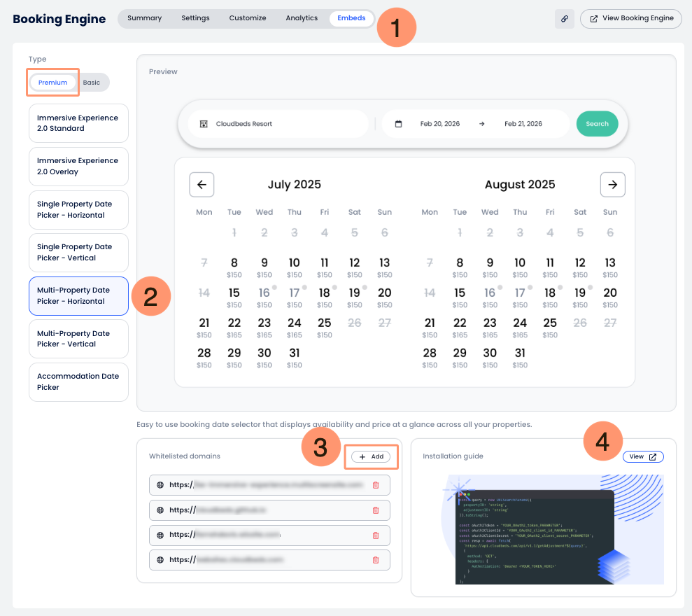Switch to the Analytics tab
Screen dimensions: 692x616
[302, 18]
